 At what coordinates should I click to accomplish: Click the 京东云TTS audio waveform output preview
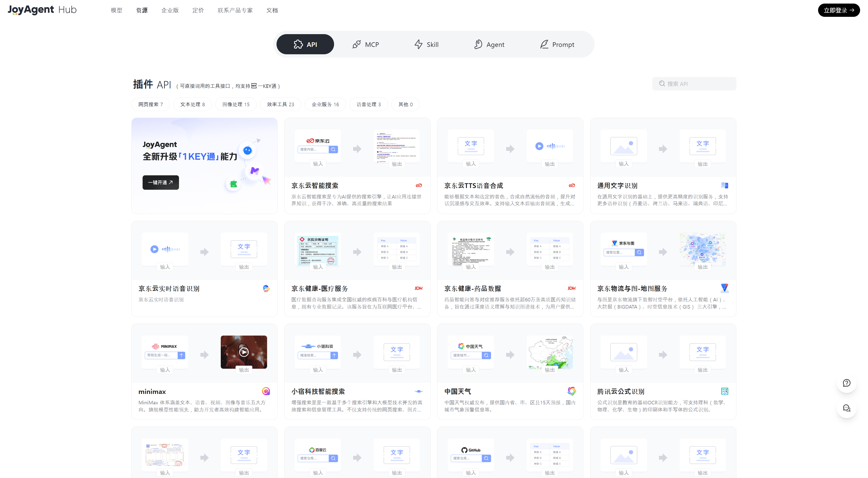[549, 146]
